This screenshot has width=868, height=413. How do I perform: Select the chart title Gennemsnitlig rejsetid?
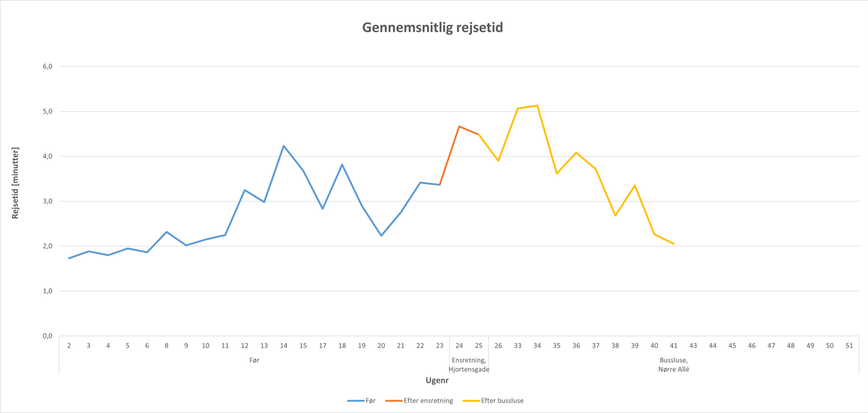[x=432, y=27]
